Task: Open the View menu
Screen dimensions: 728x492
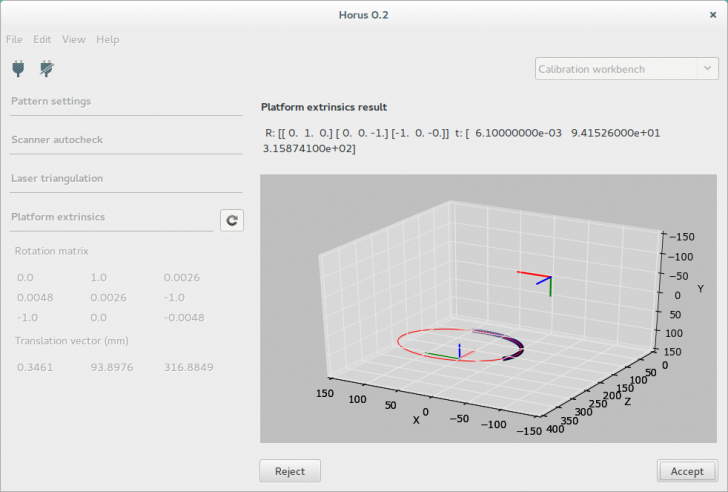Action: 74,39
